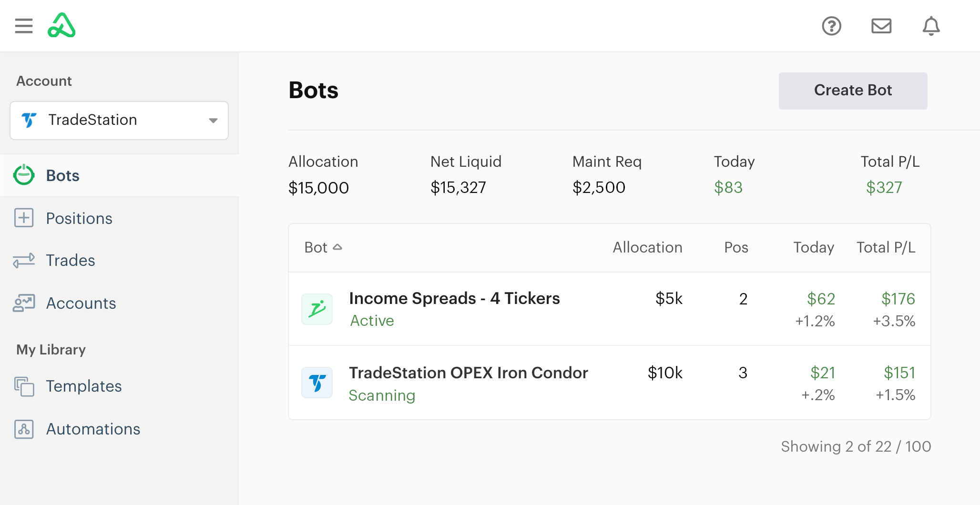Click position count 2 for Income Spreads
This screenshot has width=980, height=505.
(743, 299)
